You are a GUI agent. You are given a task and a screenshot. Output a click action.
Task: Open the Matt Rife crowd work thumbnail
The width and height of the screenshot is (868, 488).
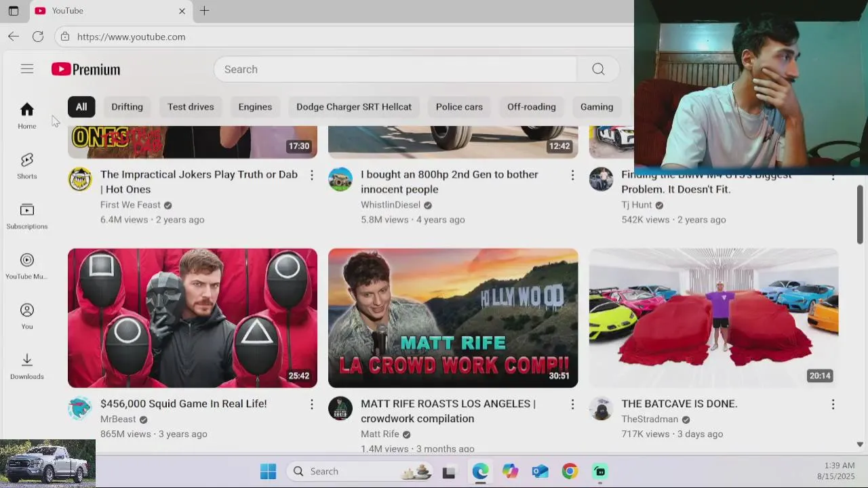[x=453, y=318]
